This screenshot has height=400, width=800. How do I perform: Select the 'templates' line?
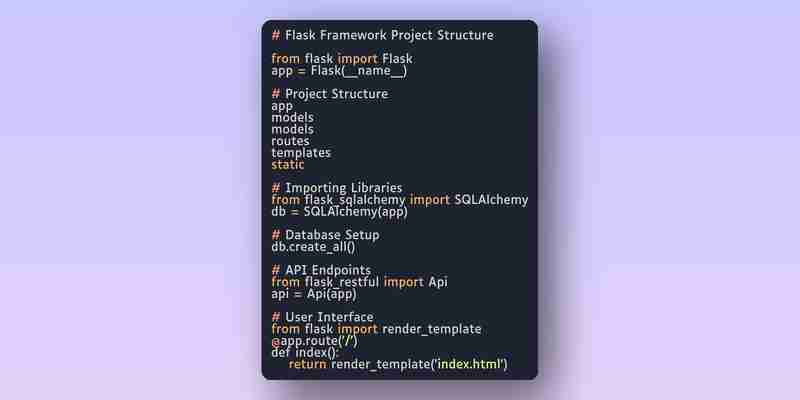301,153
